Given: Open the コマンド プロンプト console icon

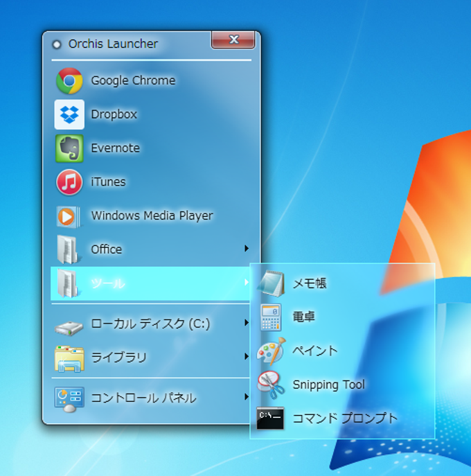Looking at the screenshot, I should (270, 418).
